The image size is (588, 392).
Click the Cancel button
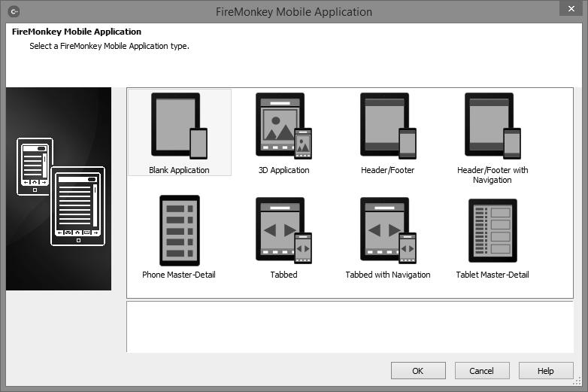point(482,371)
